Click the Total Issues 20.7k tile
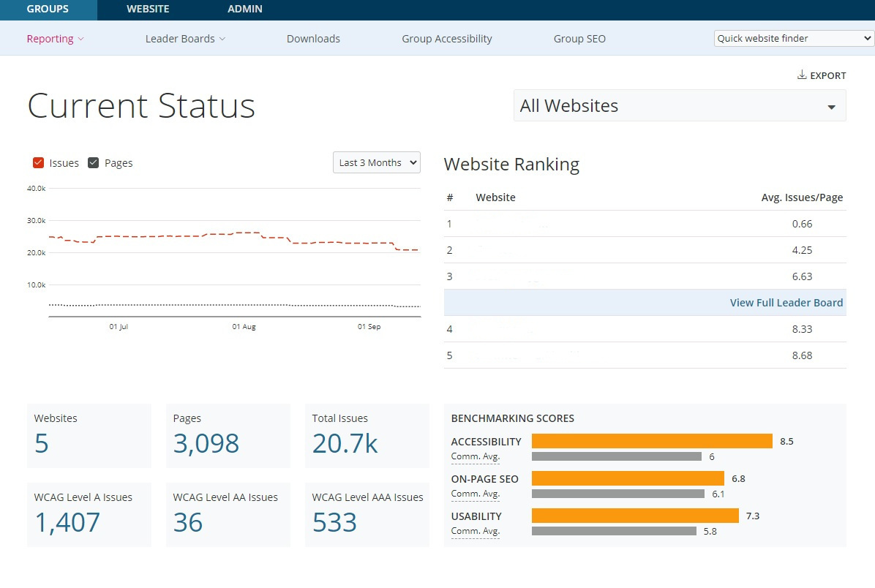Image resolution: width=875 pixels, height=588 pixels. [367, 436]
